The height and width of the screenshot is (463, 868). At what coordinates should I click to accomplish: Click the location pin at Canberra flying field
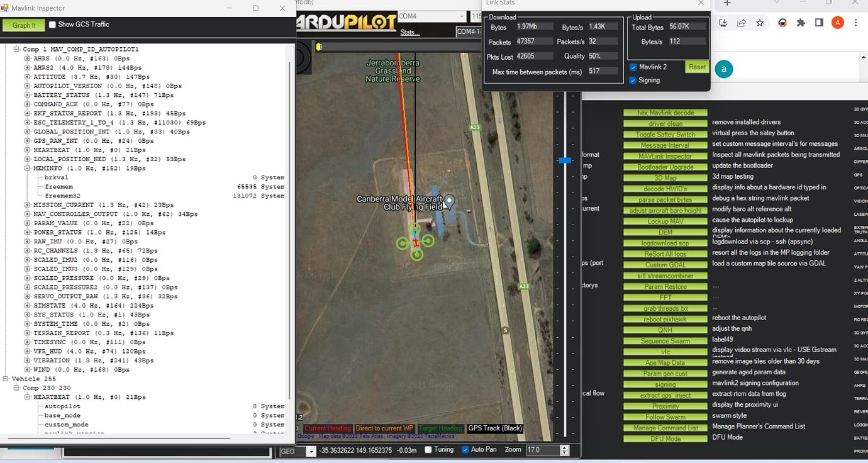[448, 201]
